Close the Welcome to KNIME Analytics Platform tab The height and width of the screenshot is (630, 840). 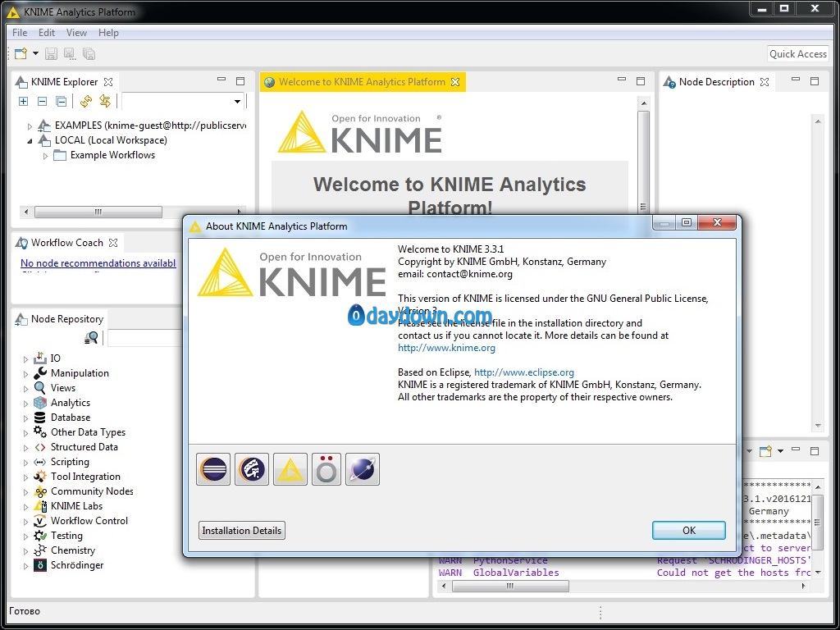pos(455,82)
